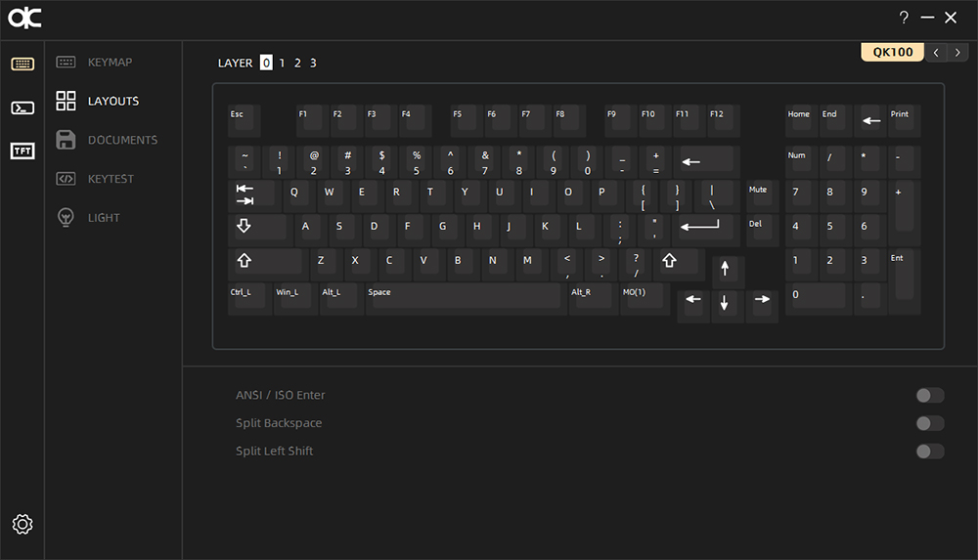Select the Del key
The image size is (978, 560).
tap(762, 229)
